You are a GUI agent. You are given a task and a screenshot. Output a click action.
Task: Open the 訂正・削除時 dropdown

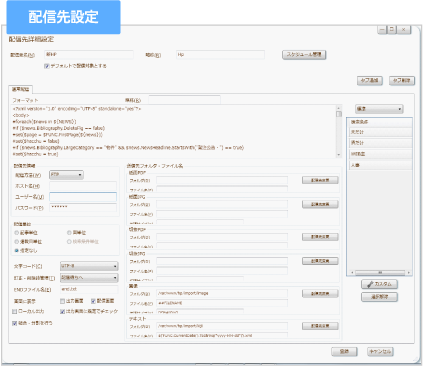(x=89, y=277)
